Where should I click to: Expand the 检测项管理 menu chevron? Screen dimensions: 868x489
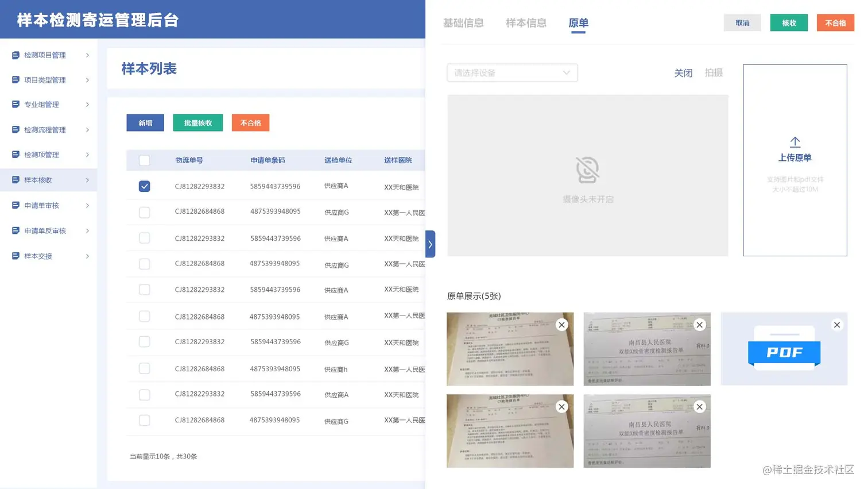tap(87, 155)
